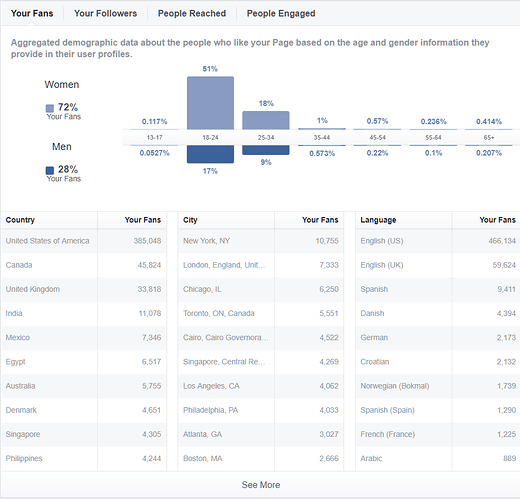Switch to People Reached tab
The image size is (520, 499).
coord(192,13)
